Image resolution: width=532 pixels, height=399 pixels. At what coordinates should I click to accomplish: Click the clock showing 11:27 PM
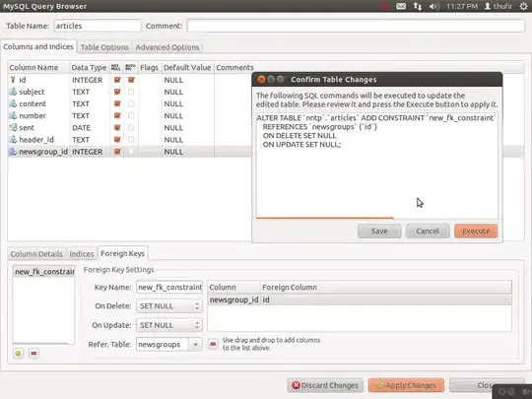462,6
